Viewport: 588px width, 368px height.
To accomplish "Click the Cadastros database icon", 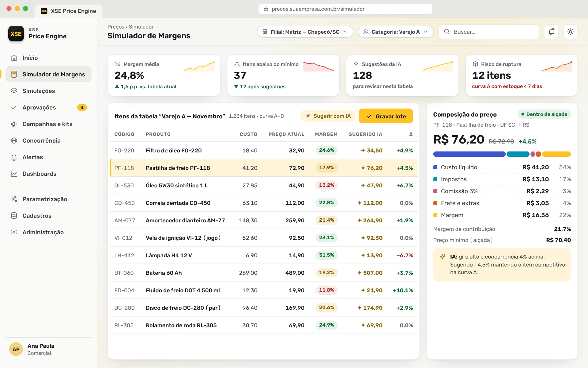I will [x=14, y=216].
